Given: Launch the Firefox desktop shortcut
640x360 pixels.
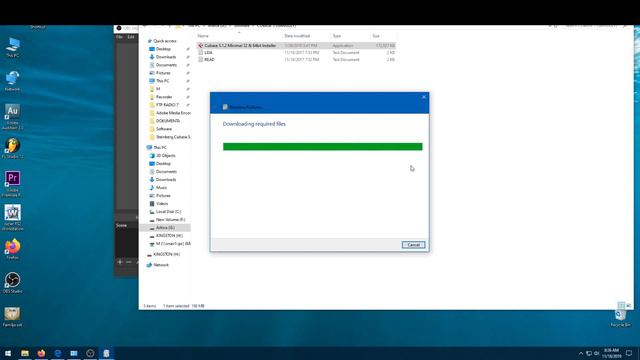Looking at the screenshot, I should [13, 249].
